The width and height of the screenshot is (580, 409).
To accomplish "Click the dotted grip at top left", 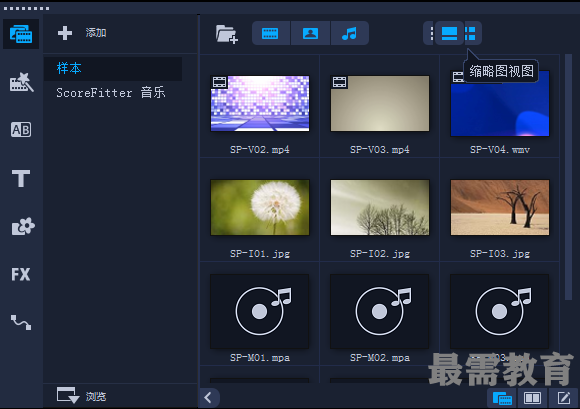I will tap(26, 8).
